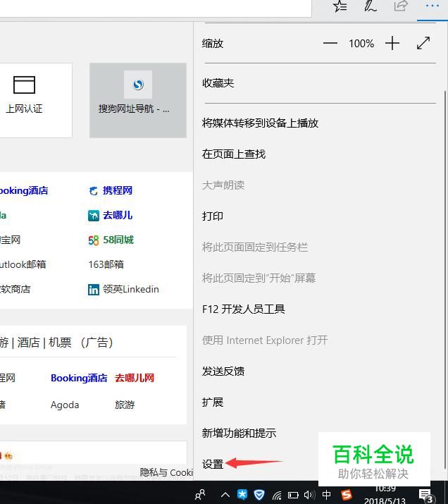Enter full screen with diagonal arrow icon
The image size is (448, 504).
point(423,43)
